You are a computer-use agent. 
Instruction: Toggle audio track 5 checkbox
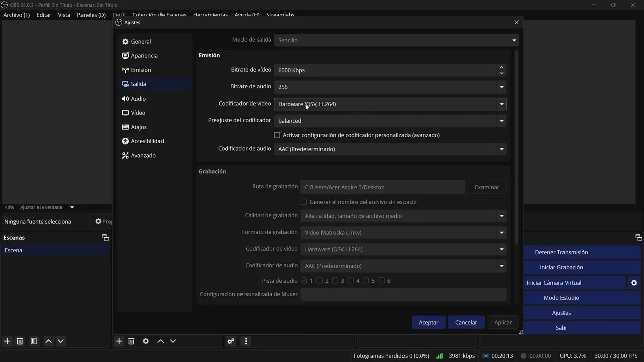pyautogui.click(x=366, y=281)
